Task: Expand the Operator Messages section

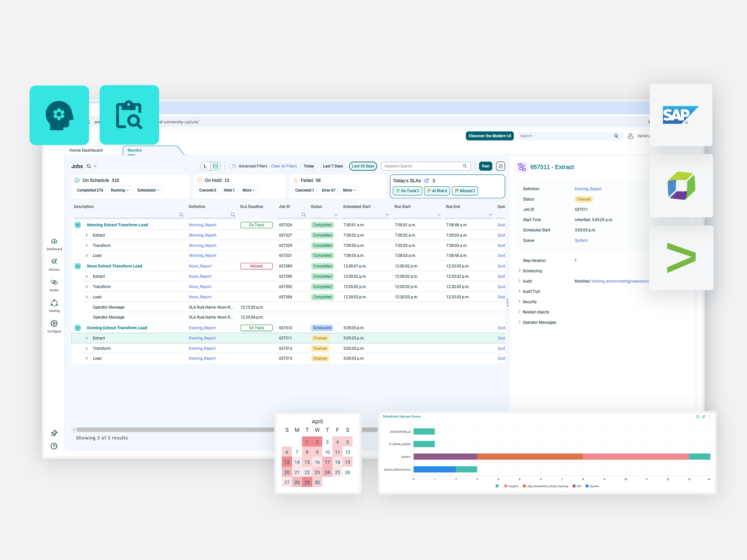Action: [x=539, y=322]
